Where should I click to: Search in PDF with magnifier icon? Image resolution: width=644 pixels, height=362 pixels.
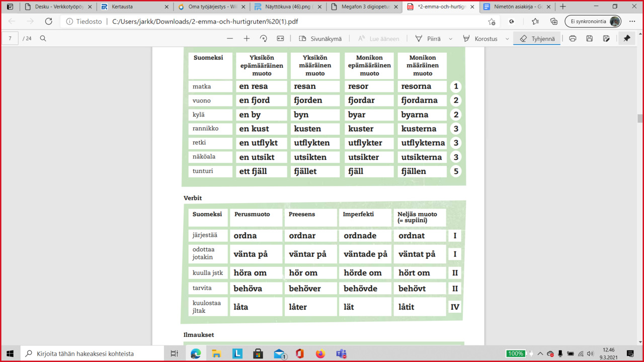coord(43,39)
